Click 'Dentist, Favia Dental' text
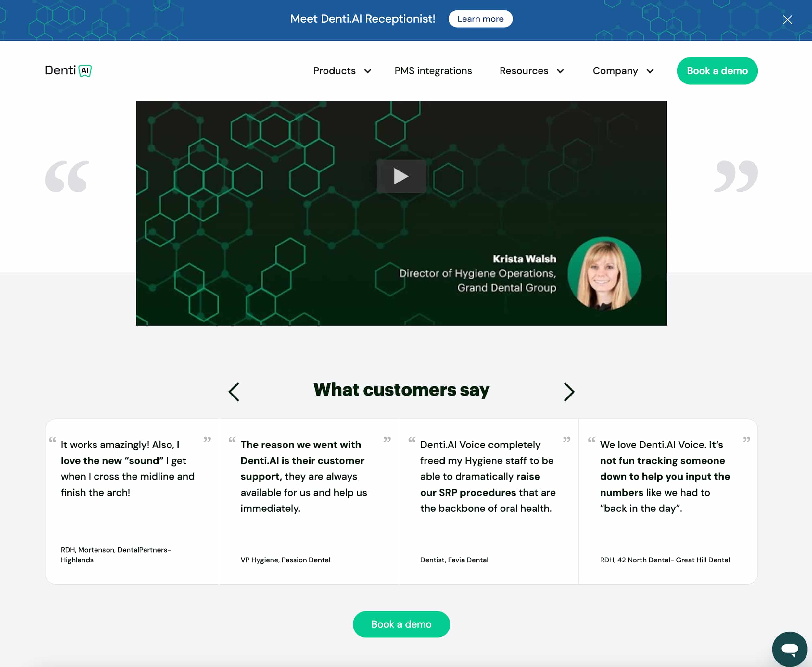 pyautogui.click(x=454, y=560)
